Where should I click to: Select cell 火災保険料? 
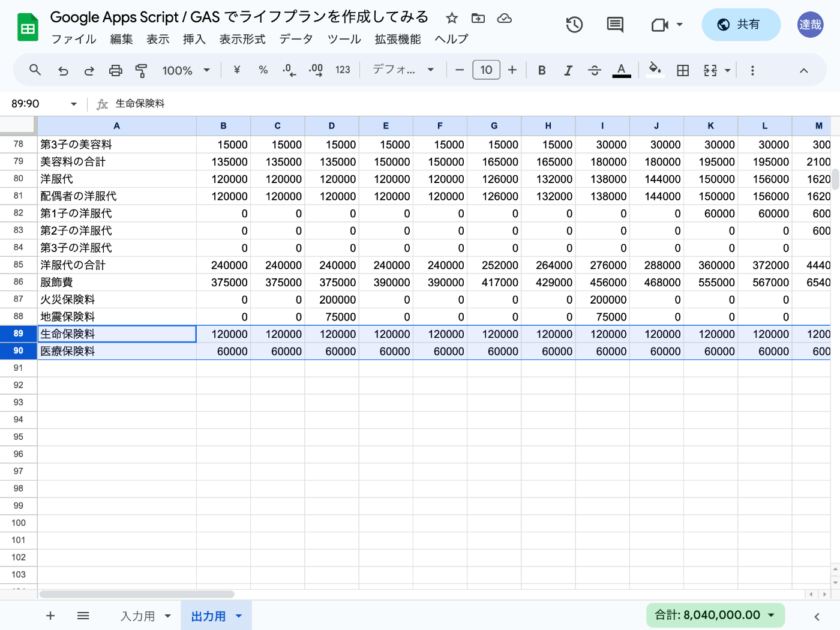click(x=117, y=299)
